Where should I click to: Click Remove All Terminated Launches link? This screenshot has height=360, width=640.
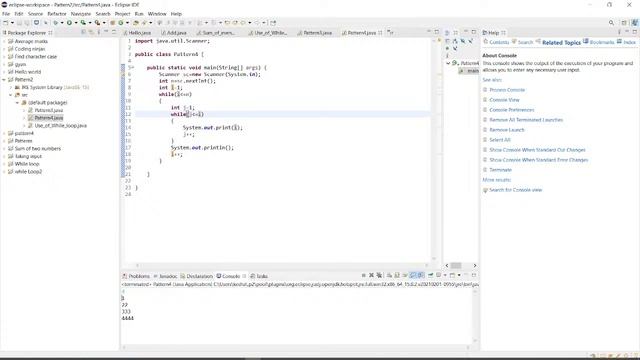(526, 120)
